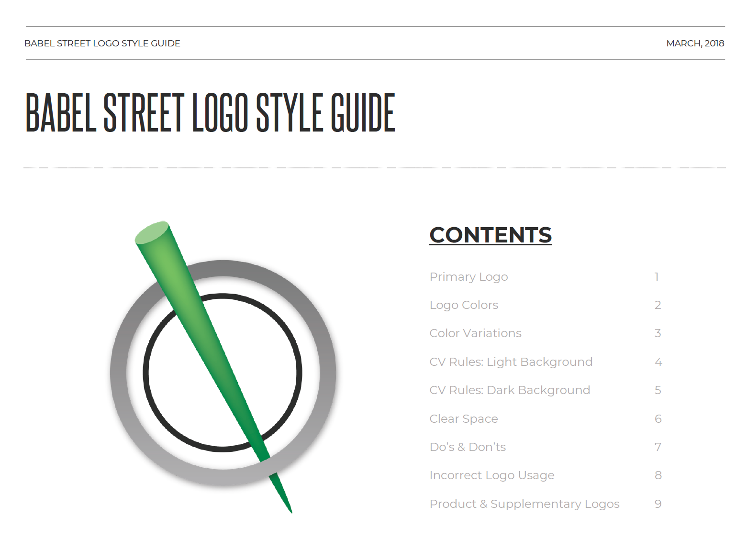Click page number 3 beside Color Variations
Screen dimensions: 747x560
coord(658,333)
